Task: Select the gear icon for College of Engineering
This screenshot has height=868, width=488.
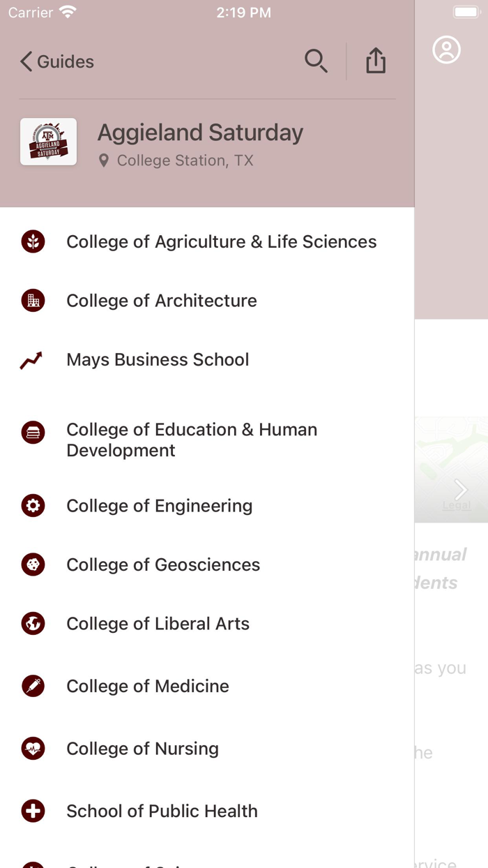Action: pos(33,505)
